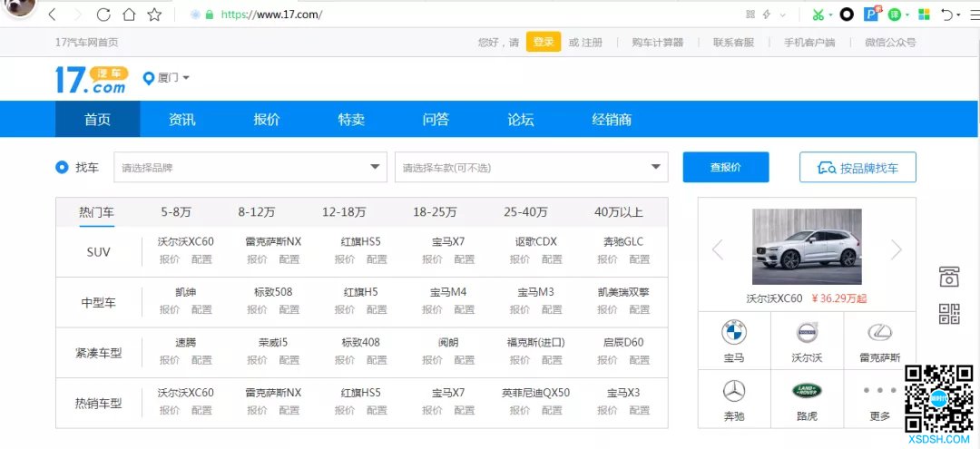Click the green scissors screenshot icon
The image size is (980, 449).
click(818, 15)
